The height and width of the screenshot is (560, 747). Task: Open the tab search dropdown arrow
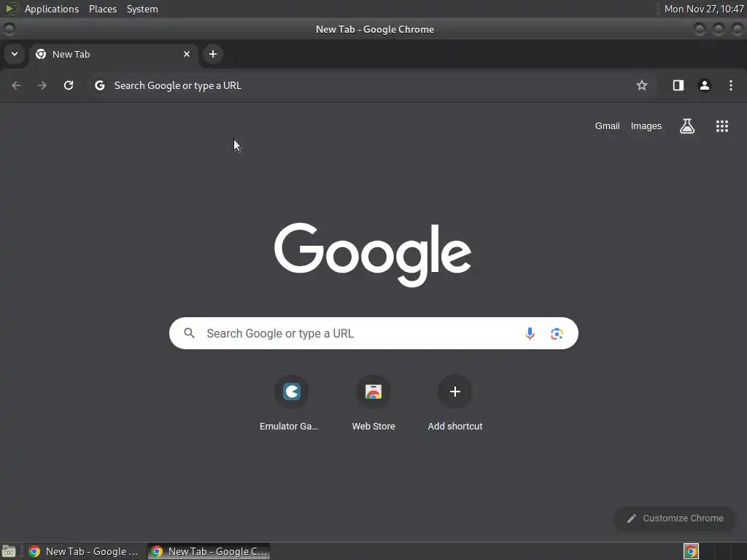pyautogui.click(x=15, y=54)
